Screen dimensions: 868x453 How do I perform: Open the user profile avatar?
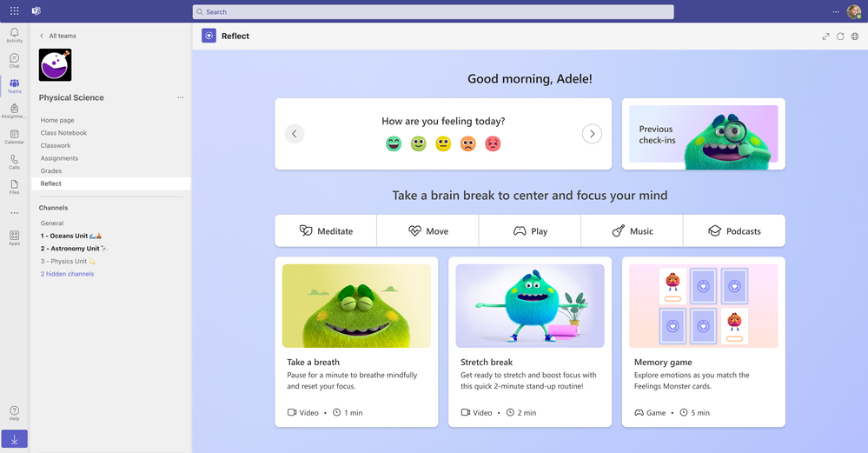click(853, 11)
